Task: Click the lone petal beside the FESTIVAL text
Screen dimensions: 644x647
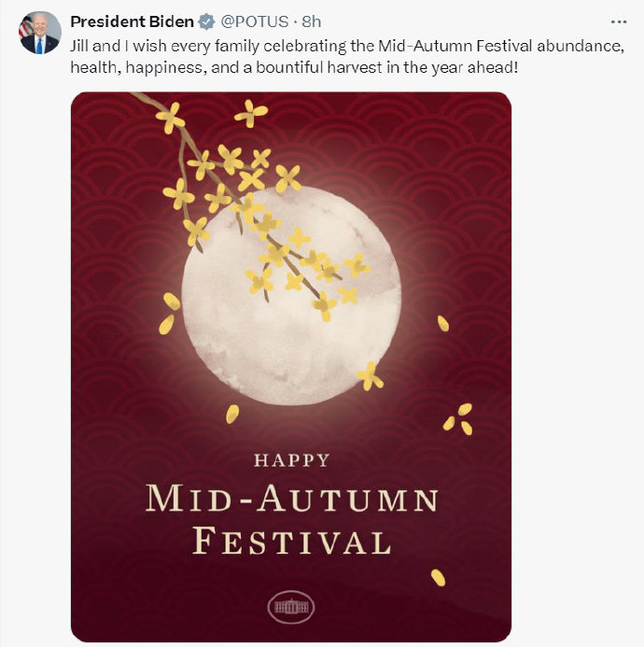Action: [438, 577]
